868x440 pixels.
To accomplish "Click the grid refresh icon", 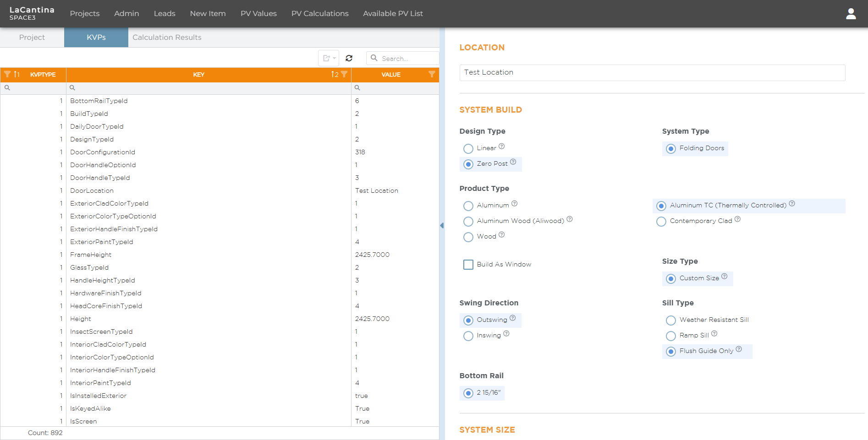I will [349, 58].
